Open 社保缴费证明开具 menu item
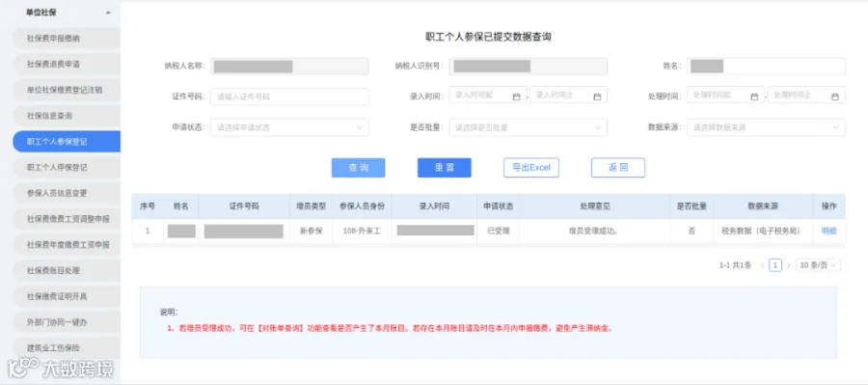The width and height of the screenshot is (868, 385). pyautogui.click(x=67, y=296)
